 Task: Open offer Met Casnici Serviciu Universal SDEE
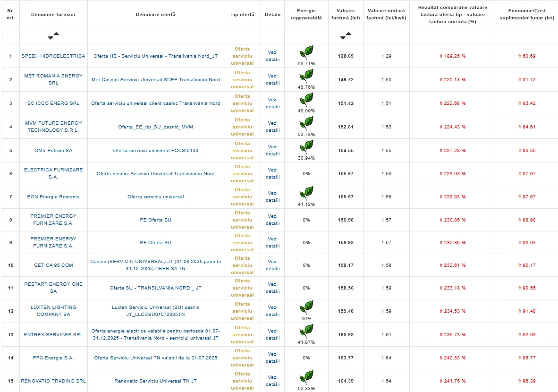coord(155,79)
